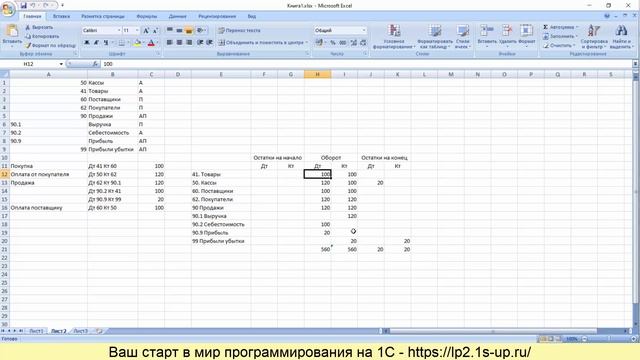640x360 pixels.
Task: Increase font size with the large A icon
Action: pos(146,31)
